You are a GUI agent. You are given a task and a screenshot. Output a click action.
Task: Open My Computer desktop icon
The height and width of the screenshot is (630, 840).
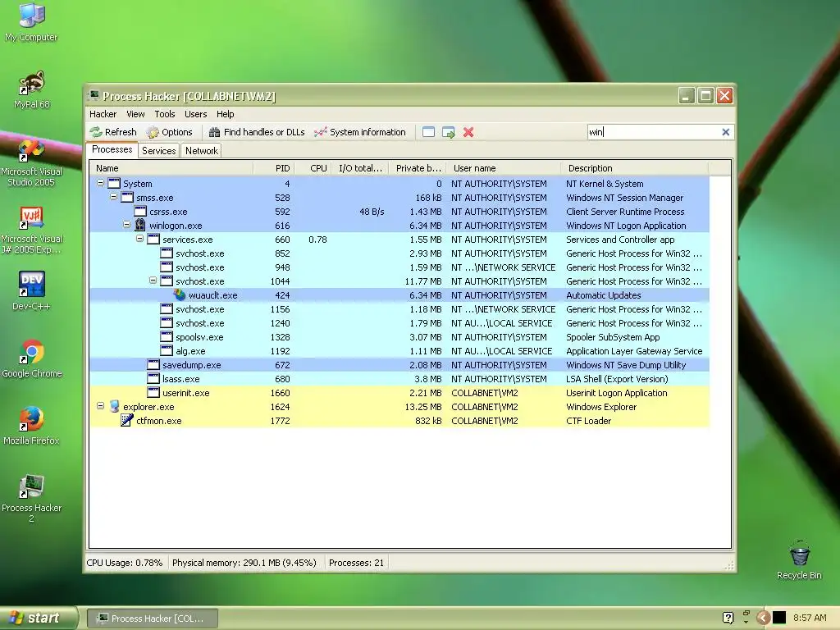[x=31, y=22]
